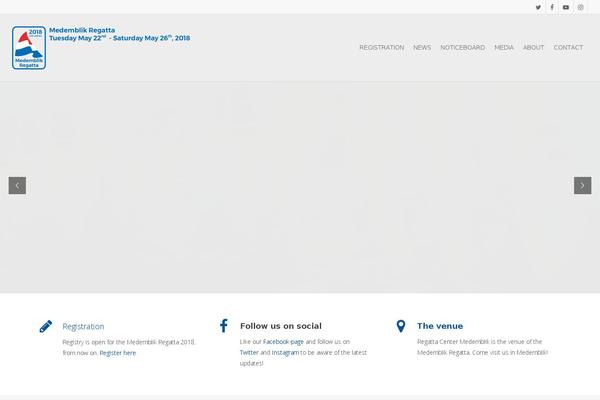The width and height of the screenshot is (600, 400).
Task: Click the 'Medemblik Regatta' site title text
Action: [82, 30]
